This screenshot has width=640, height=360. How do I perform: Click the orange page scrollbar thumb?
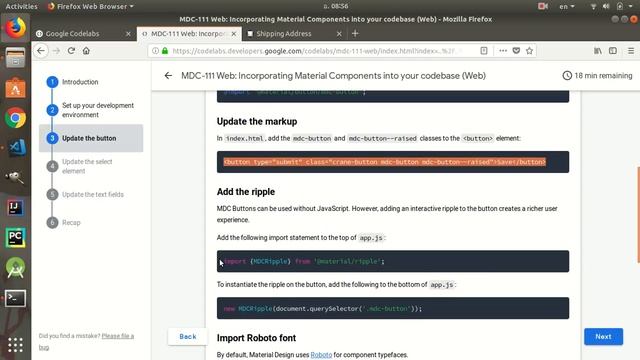[x=638, y=214]
